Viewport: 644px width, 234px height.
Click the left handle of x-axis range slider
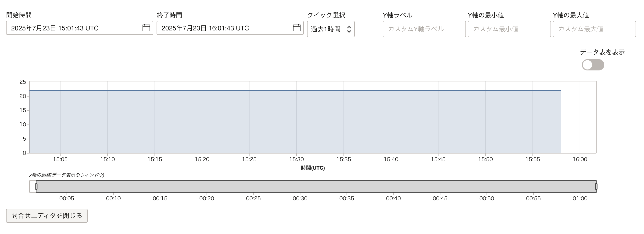click(x=36, y=186)
